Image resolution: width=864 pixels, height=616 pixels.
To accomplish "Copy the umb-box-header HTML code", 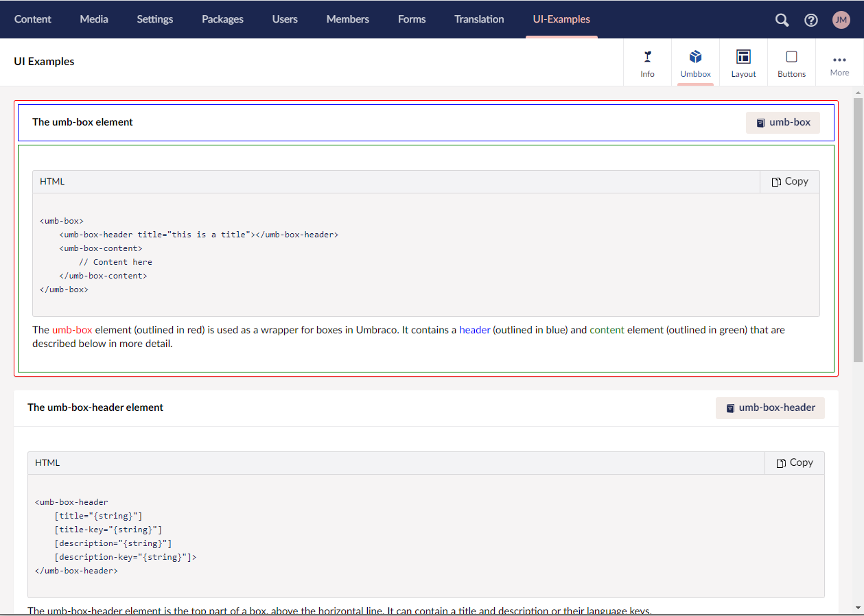I will [795, 463].
